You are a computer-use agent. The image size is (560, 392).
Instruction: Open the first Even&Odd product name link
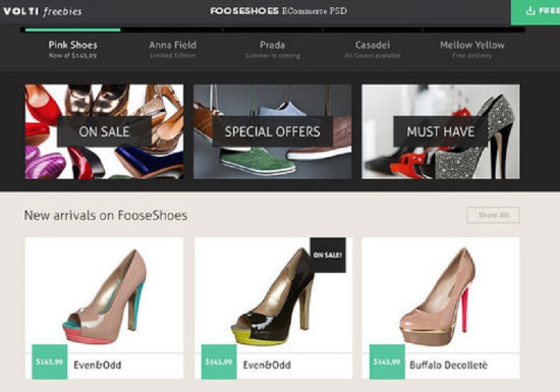[x=97, y=365]
